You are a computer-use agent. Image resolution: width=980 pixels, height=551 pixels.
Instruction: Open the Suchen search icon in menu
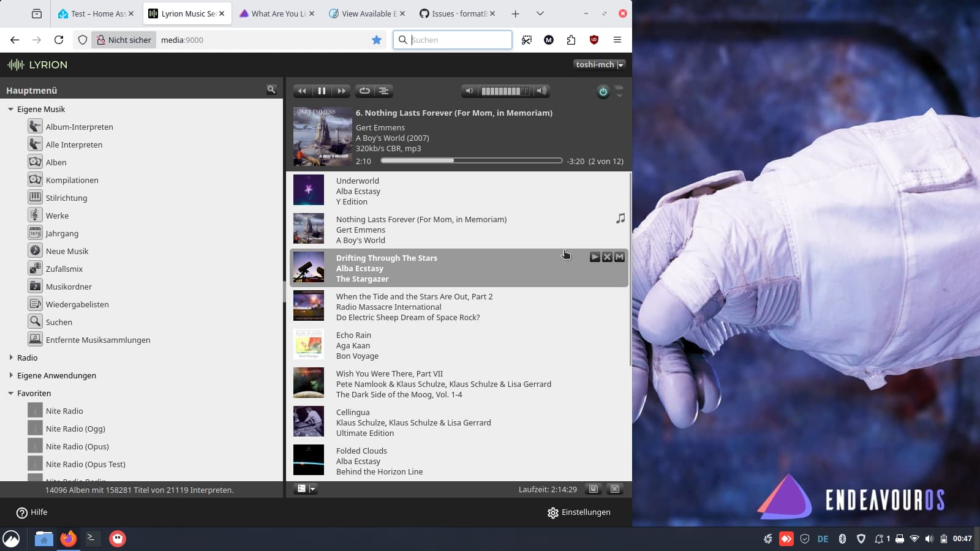35,321
